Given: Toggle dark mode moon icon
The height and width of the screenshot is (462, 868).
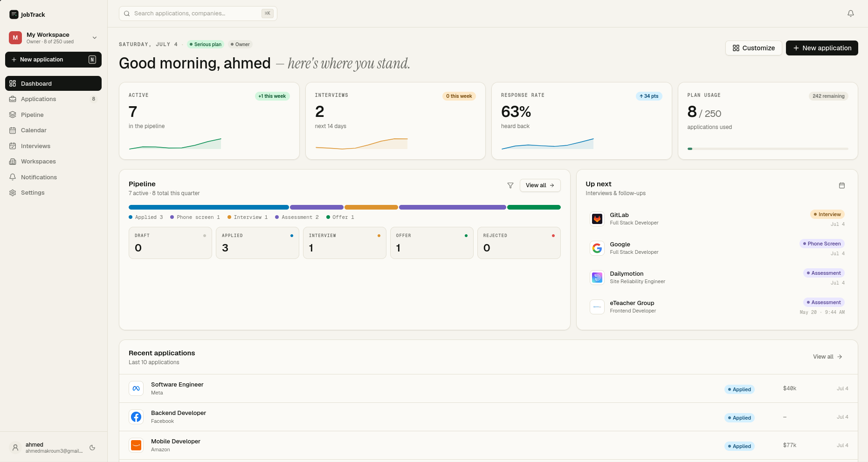Looking at the screenshot, I should [x=92, y=448].
